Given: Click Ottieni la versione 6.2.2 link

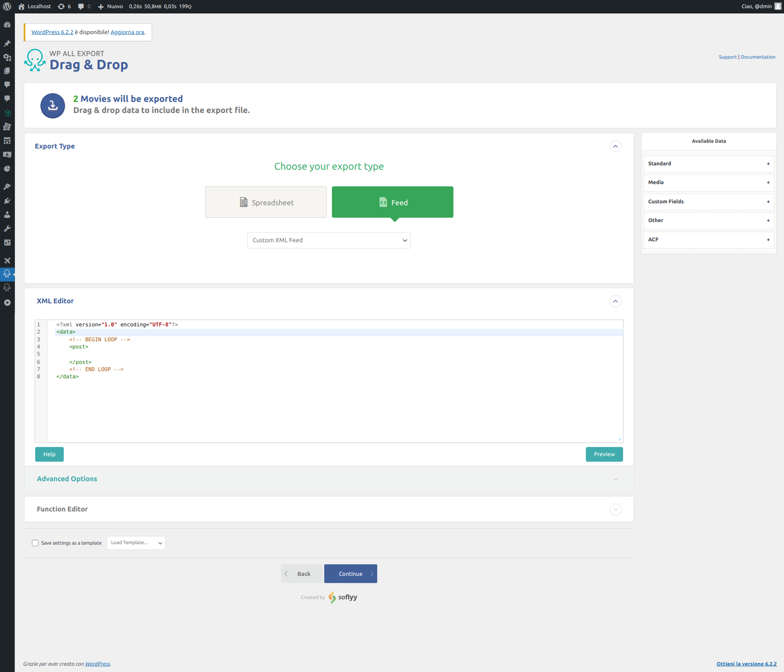Looking at the screenshot, I should pyautogui.click(x=746, y=664).
